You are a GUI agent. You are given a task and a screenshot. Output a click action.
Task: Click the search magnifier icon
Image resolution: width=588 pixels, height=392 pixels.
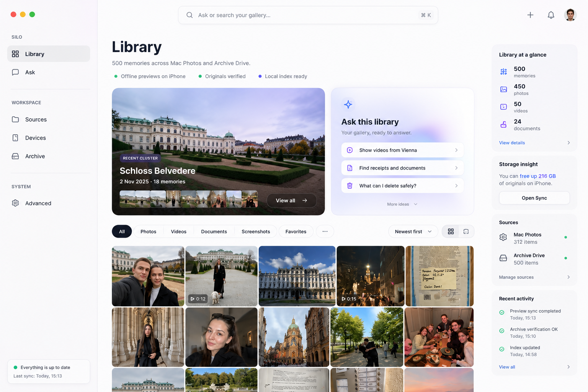189,15
